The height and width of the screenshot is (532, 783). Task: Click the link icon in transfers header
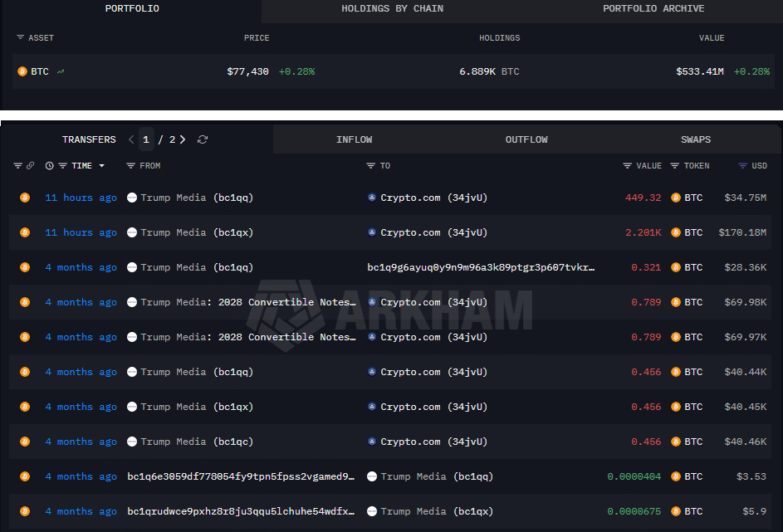31,166
